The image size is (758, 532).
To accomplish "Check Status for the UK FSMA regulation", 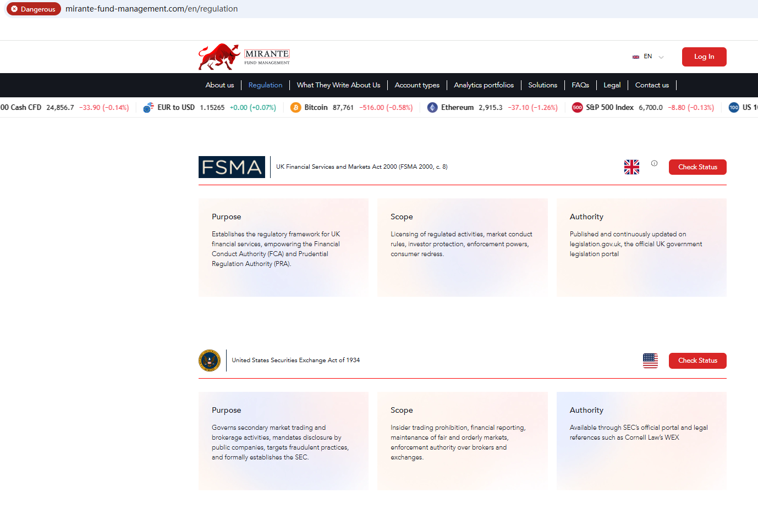I will point(697,167).
